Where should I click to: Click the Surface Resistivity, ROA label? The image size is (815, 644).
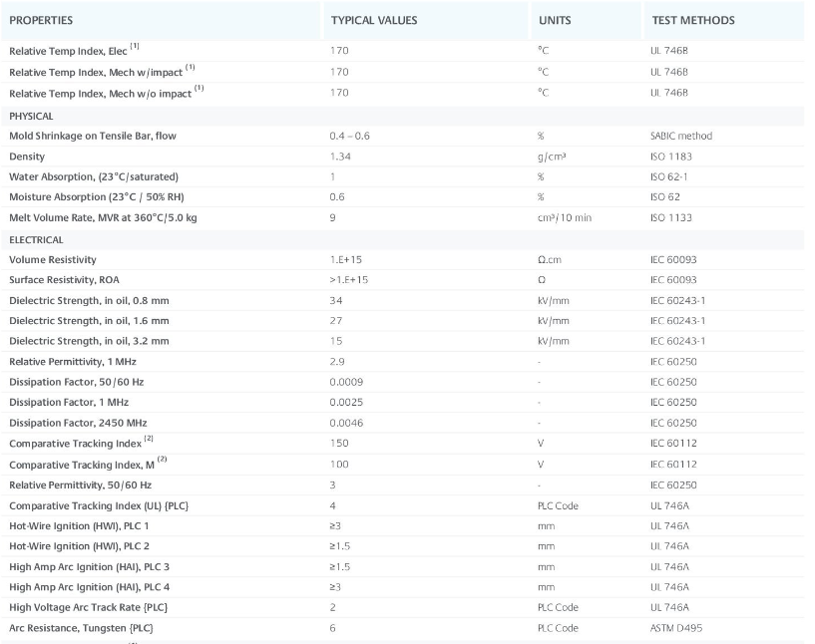(x=66, y=280)
